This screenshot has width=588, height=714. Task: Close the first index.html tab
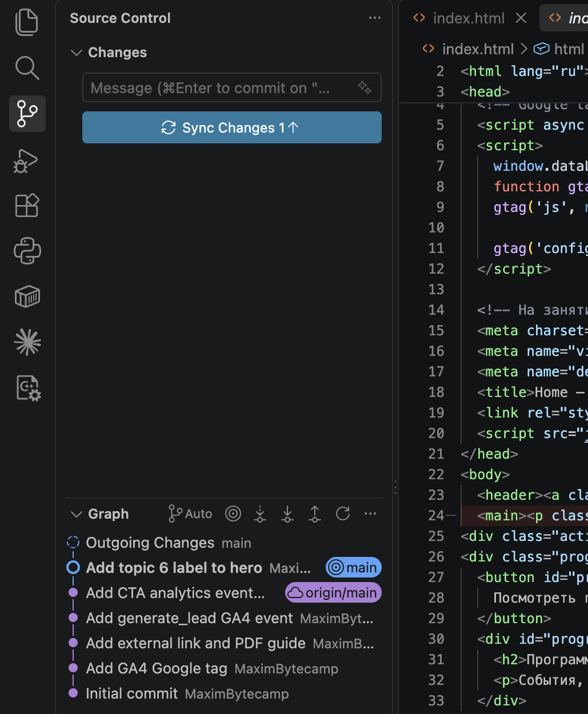[521, 18]
